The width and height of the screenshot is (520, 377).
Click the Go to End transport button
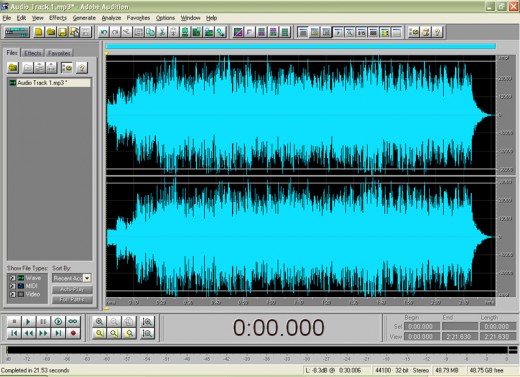coord(58,333)
